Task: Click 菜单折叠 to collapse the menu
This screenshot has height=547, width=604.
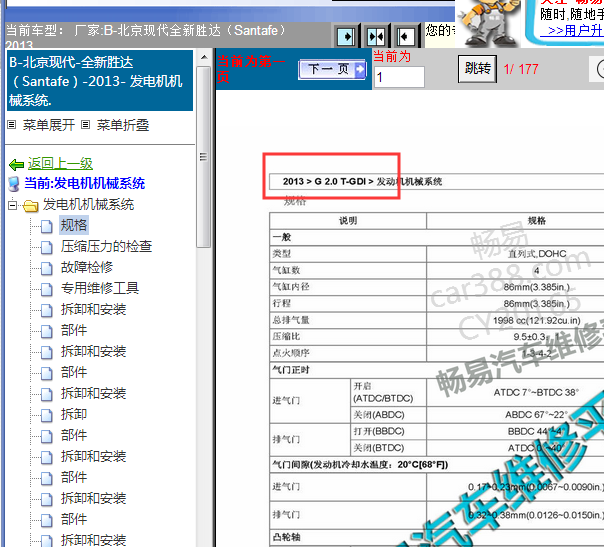Action: [x=122, y=125]
